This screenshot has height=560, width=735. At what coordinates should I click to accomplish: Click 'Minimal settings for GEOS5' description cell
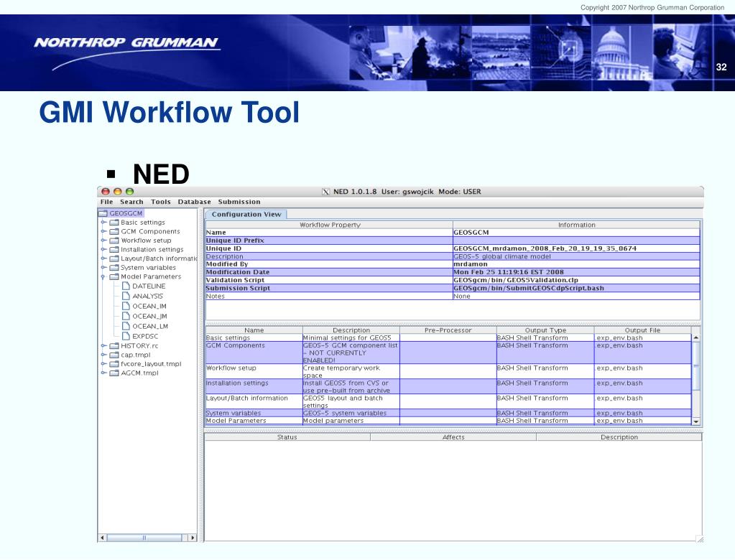tap(351, 337)
